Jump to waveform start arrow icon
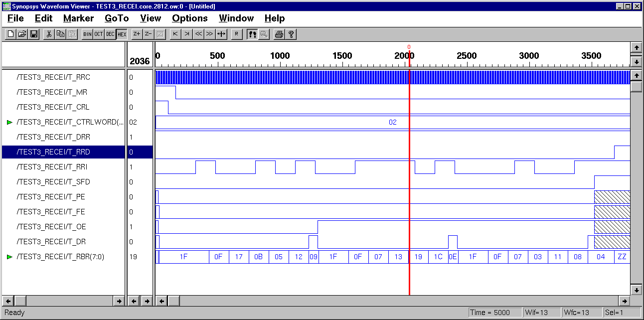Viewport: 644px width, 320px height. tap(175, 34)
